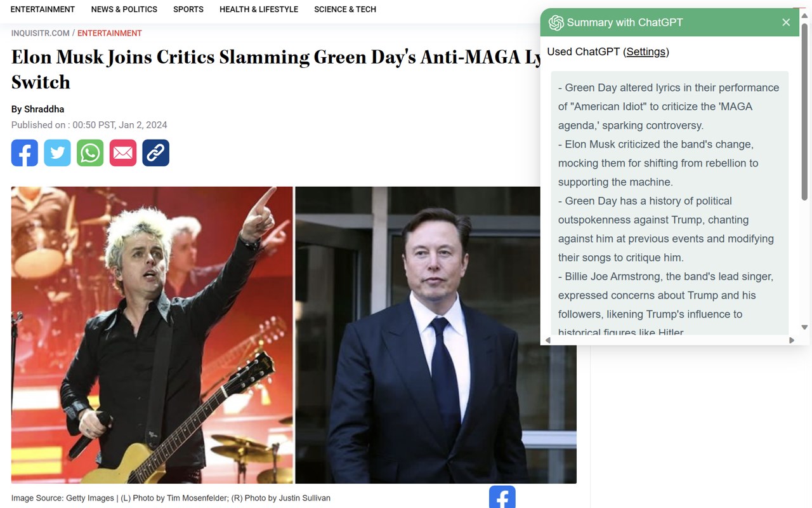
Task: Share article through WhatsApp icon
Action: click(90, 153)
